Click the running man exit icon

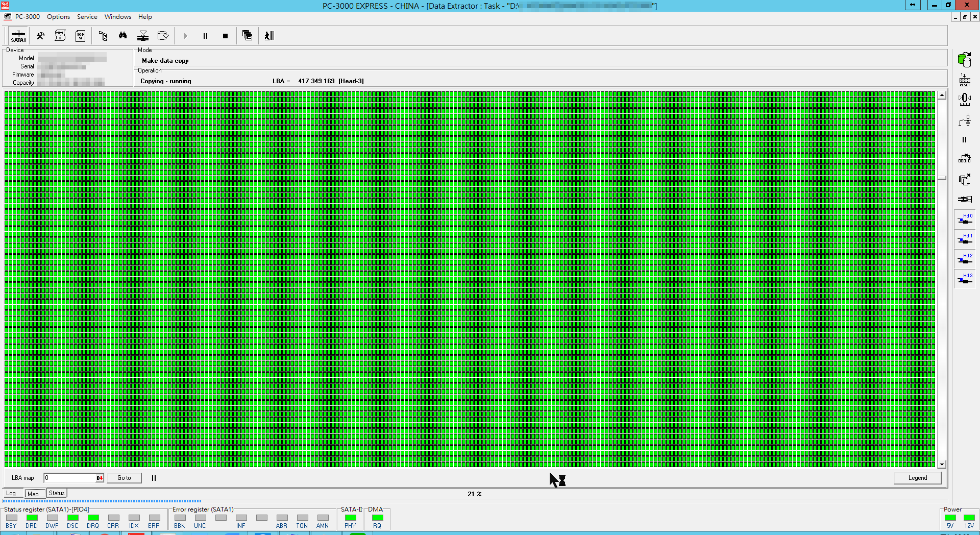[269, 36]
